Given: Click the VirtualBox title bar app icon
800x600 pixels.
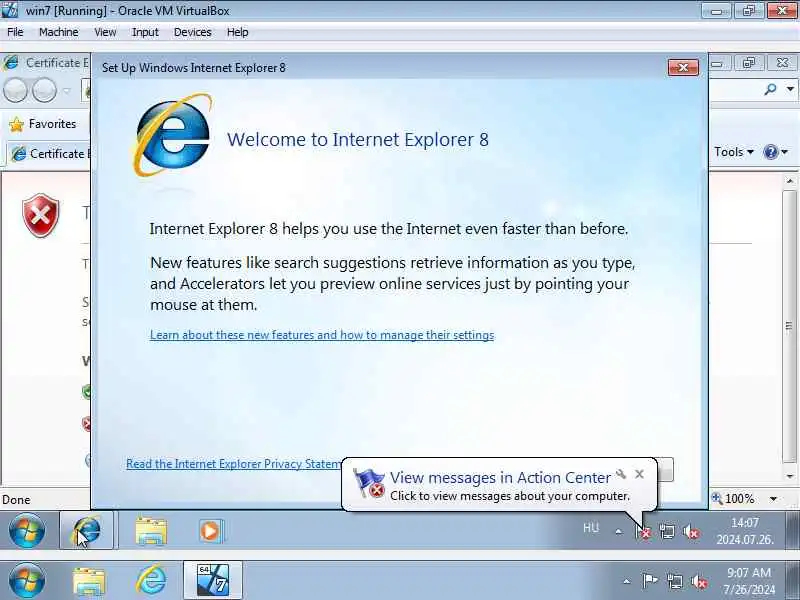Looking at the screenshot, I should coord(9,10).
